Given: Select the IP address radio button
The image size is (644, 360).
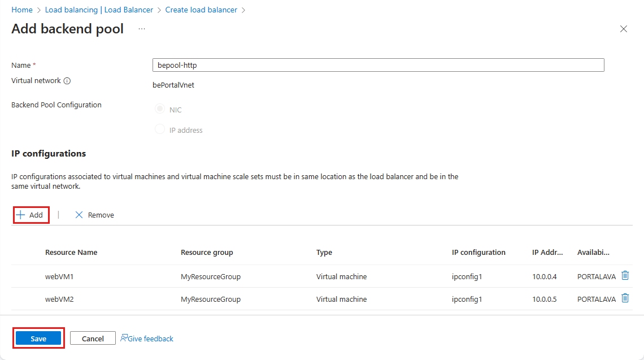Looking at the screenshot, I should 159,129.
